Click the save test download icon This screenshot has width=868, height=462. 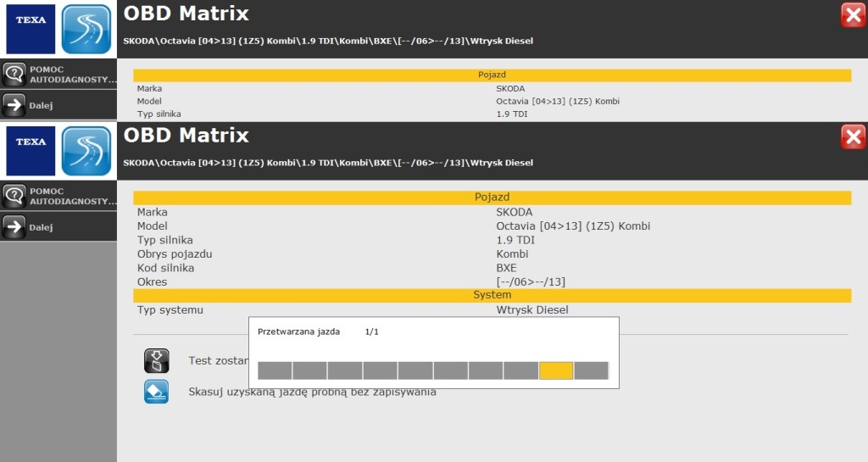pyautogui.click(x=157, y=361)
